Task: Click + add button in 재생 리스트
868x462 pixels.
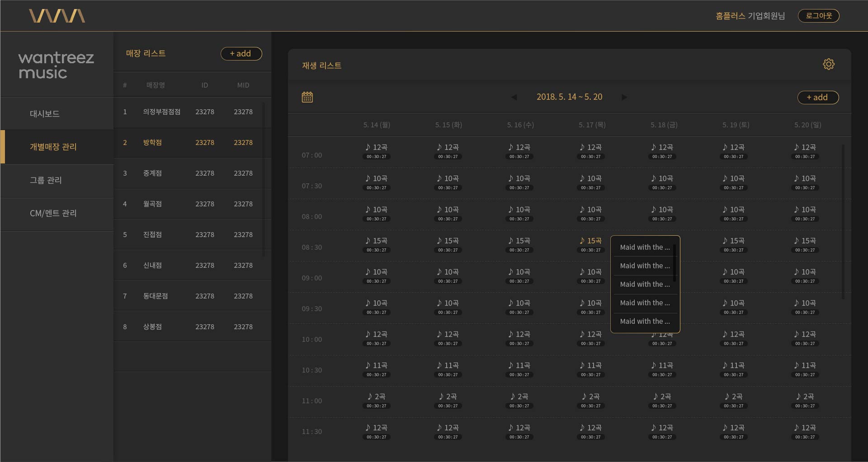Action: (x=817, y=98)
